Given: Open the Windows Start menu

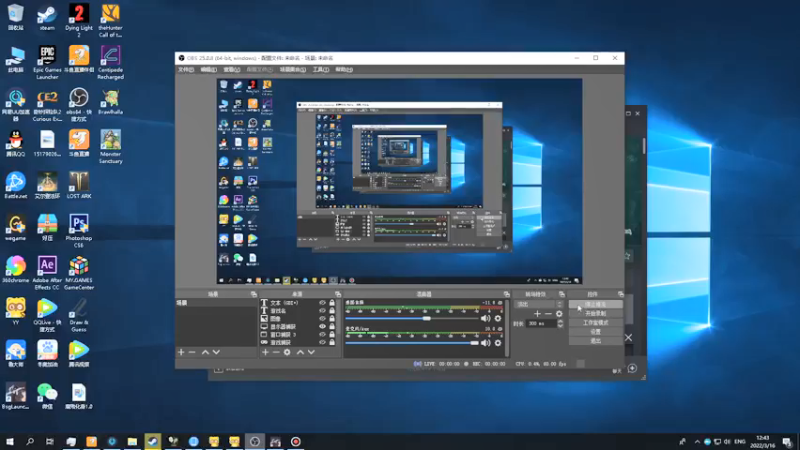Looking at the screenshot, I should (10, 441).
